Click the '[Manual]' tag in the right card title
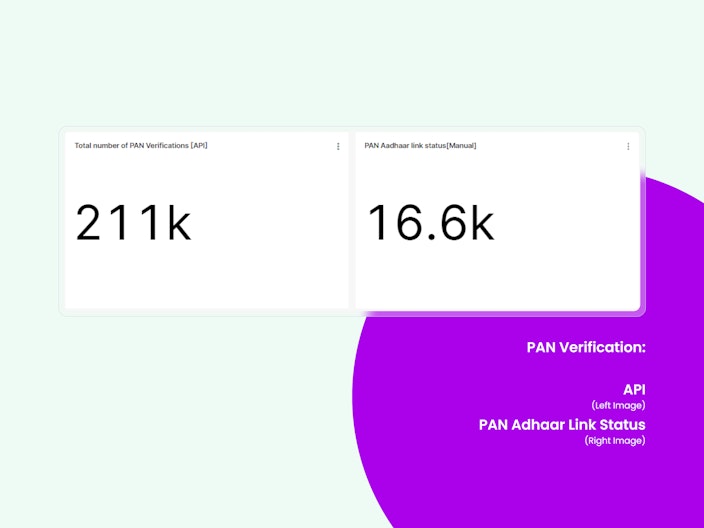Viewport: 704px width, 528px height. (x=461, y=145)
